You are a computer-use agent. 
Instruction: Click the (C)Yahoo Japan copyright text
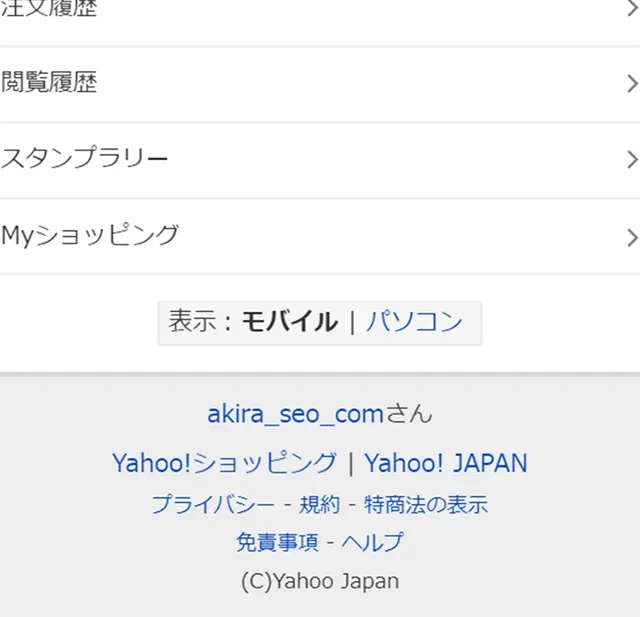coord(320,581)
